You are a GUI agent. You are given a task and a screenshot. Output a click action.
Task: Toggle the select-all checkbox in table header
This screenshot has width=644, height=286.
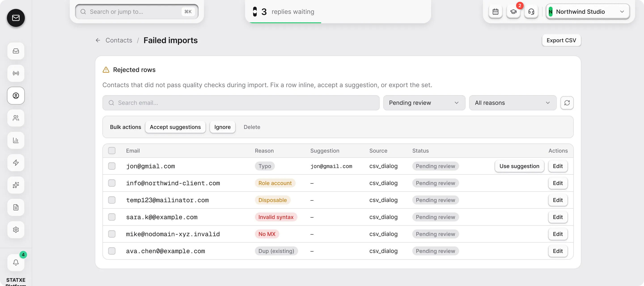[112, 151]
